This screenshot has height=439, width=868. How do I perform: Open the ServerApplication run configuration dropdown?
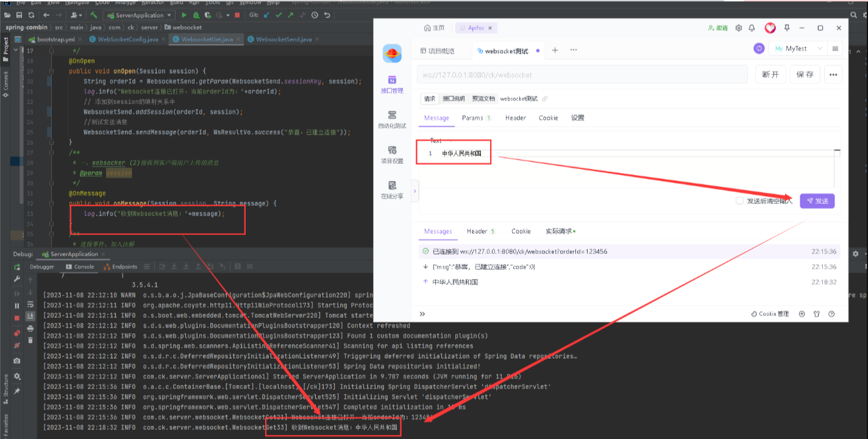tap(139, 15)
